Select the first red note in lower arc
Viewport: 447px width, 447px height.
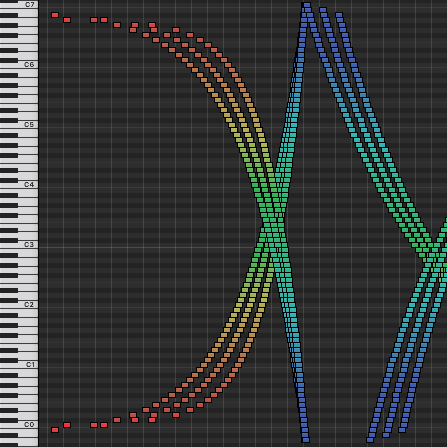[x=55, y=430]
